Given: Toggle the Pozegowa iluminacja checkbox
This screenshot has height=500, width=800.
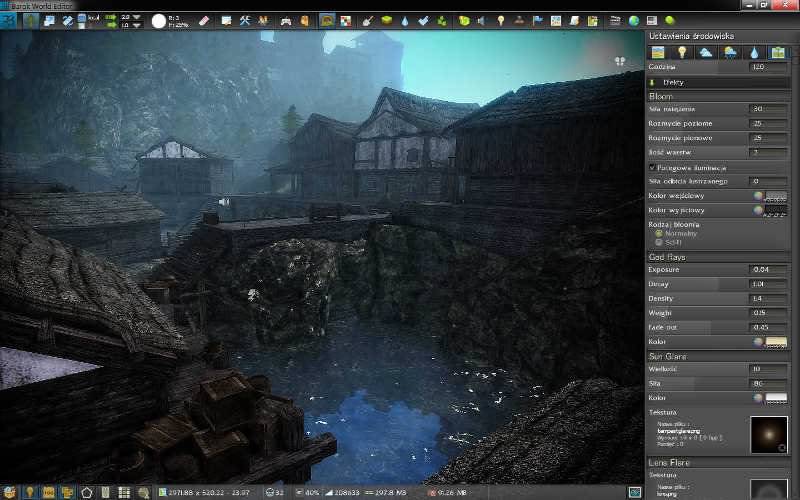Looking at the screenshot, I should [652, 167].
